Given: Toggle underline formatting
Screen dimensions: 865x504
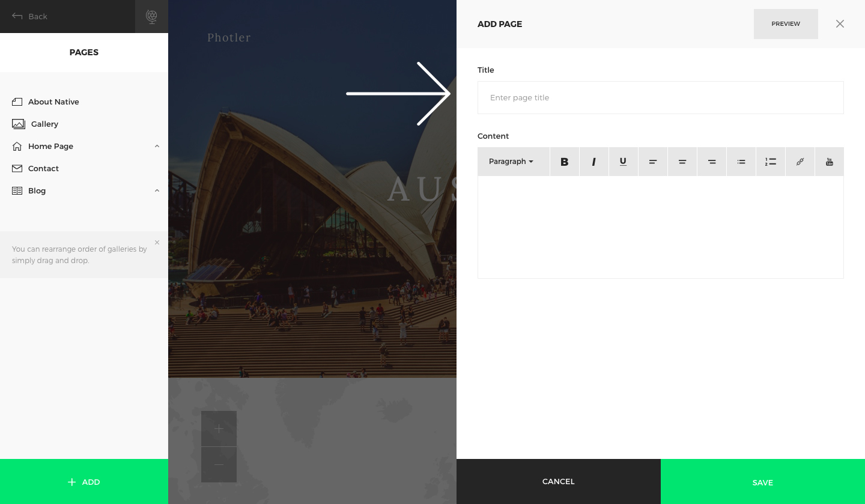Looking at the screenshot, I should 624,162.
